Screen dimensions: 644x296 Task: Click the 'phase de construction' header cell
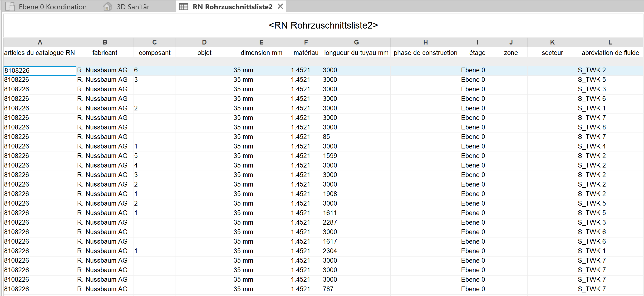(425, 53)
